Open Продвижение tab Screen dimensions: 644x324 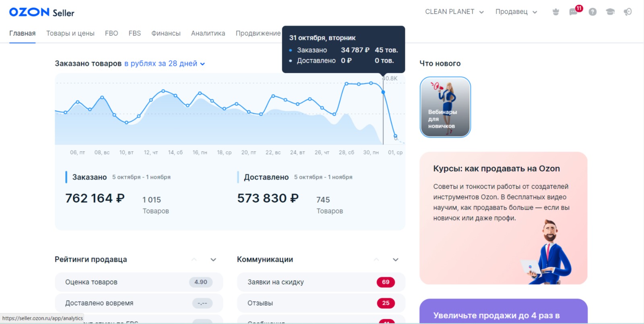(x=258, y=33)
